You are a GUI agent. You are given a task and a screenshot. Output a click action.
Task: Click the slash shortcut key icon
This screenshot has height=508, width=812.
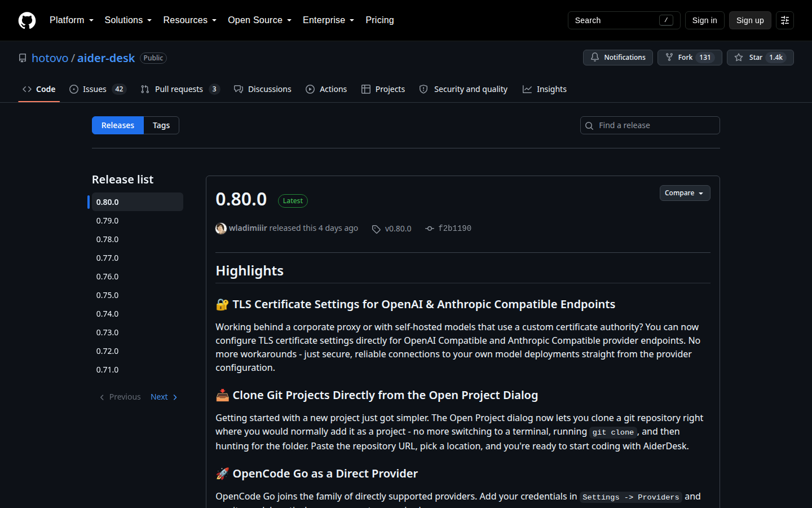coord(666,20)
